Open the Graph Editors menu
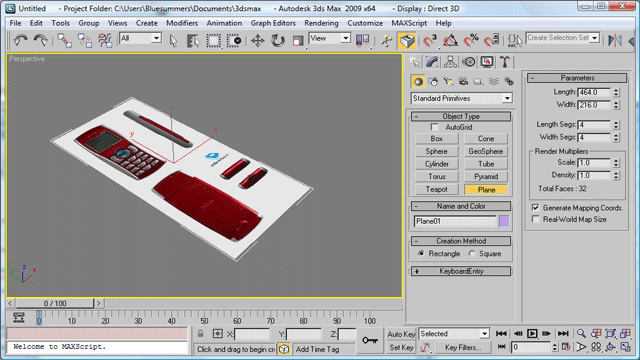Screen dimensions: 640x360 273,23
